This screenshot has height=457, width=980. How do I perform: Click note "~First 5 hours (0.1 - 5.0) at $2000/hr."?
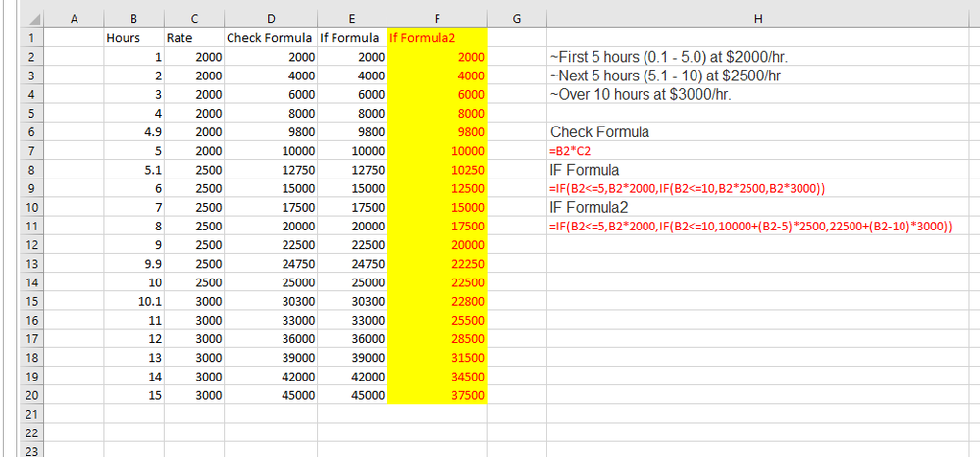[x=669, y=57]
